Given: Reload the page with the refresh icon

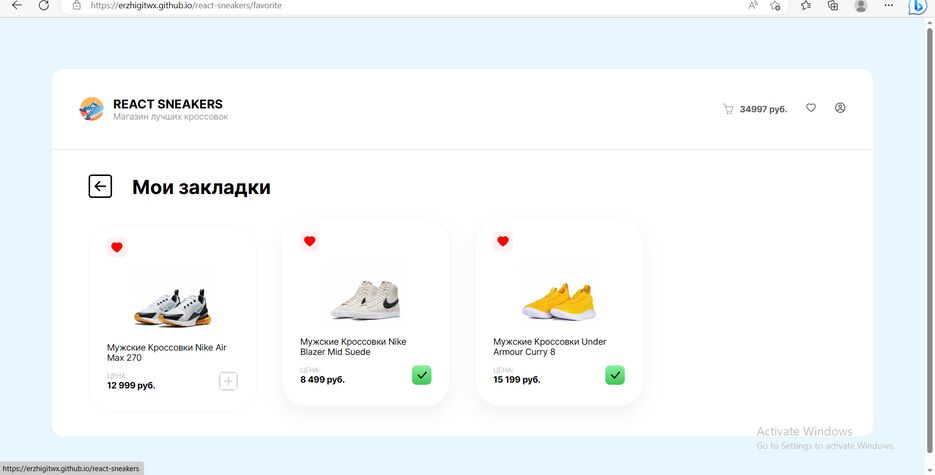Looking at the screenshot, I should coord(44,5).
